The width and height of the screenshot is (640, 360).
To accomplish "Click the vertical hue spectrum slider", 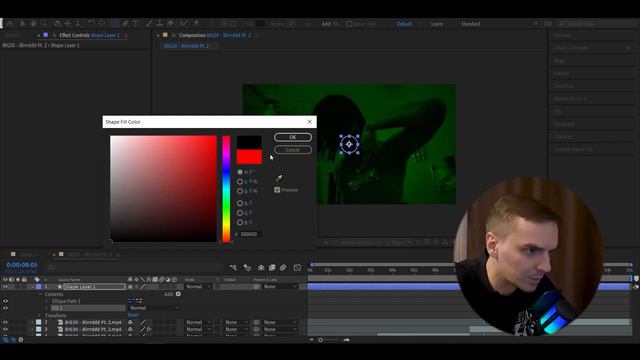I will [x=226, y=189].
